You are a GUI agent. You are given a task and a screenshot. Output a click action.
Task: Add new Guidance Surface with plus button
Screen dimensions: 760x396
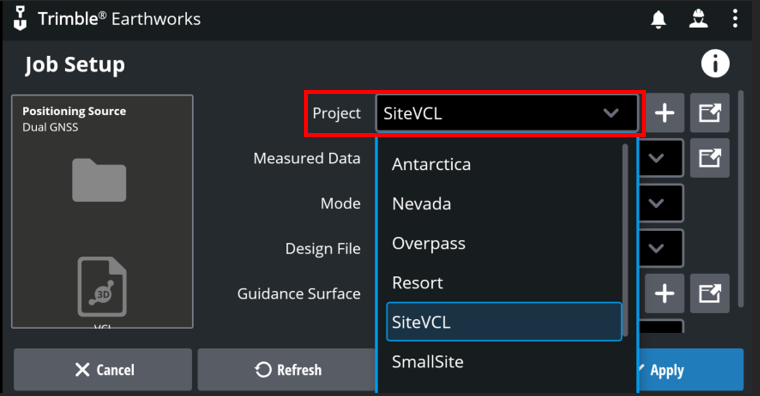[665, 293]
